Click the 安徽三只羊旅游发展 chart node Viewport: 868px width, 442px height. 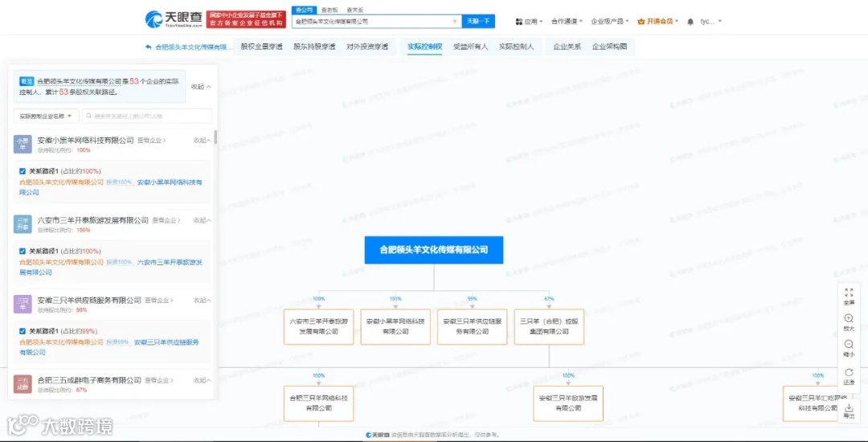point(568,403)
